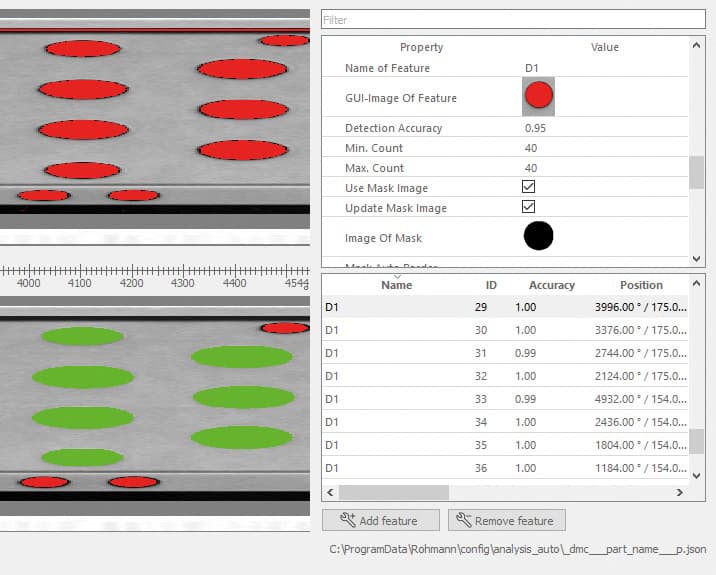Select the D1 row with ID 29
This screenshot has width=716, height=575.
(505, 307)
